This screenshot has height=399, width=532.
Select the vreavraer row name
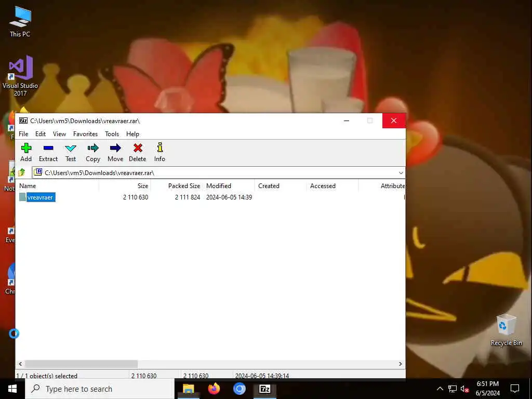[x=41, y=197]
